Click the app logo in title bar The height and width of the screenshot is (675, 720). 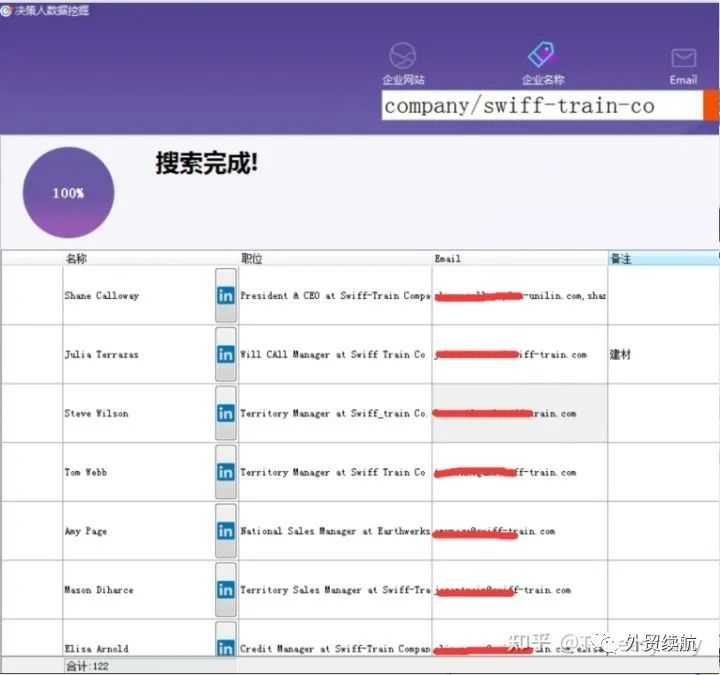point(6,11)
